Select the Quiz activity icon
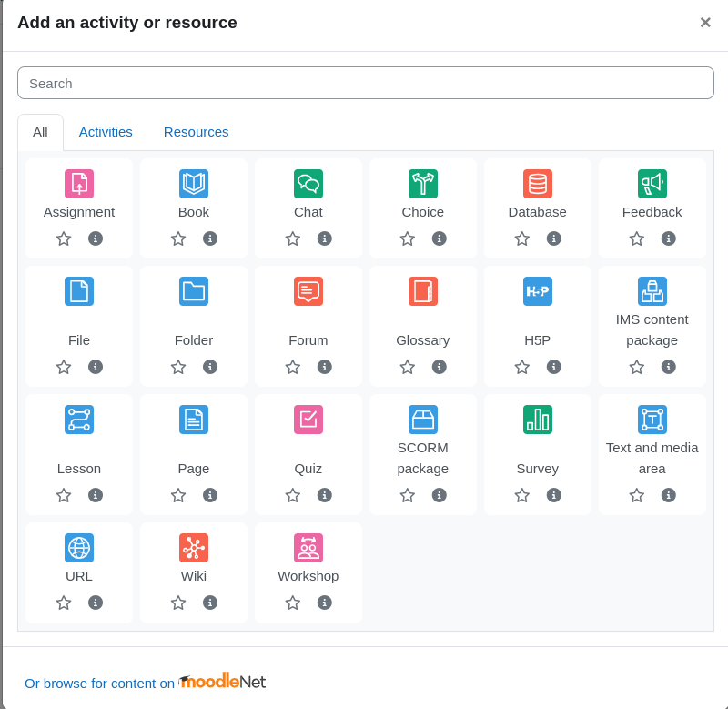The image size is (728, 709). (x=308, y=420)
